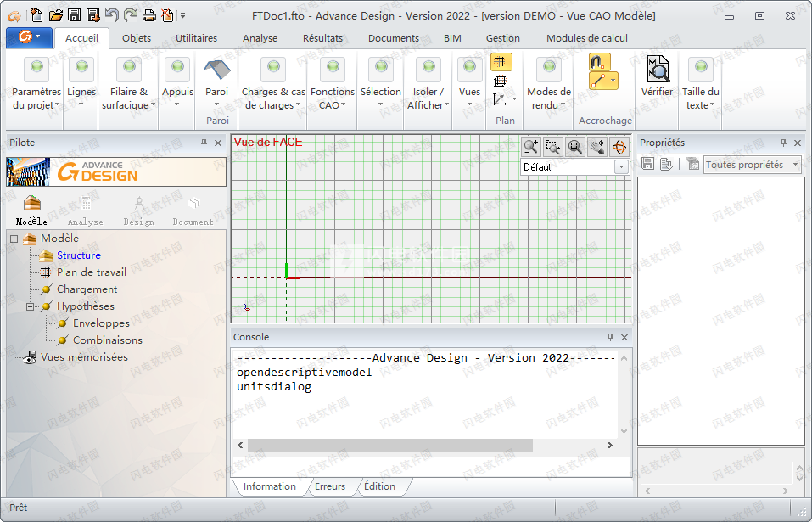This screenshot has width=812, height=522.
Task: Click the zoom window tool
Action: click(x=553, y=147)
